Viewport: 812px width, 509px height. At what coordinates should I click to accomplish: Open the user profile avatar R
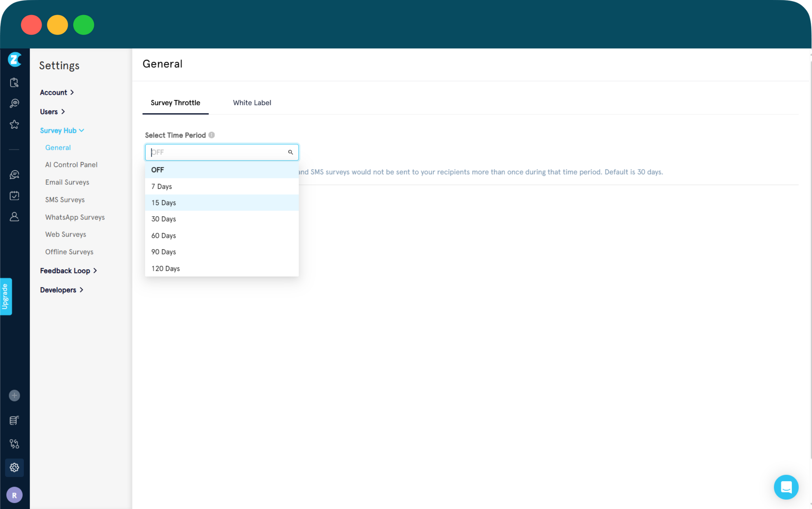(x=14, y=495)
